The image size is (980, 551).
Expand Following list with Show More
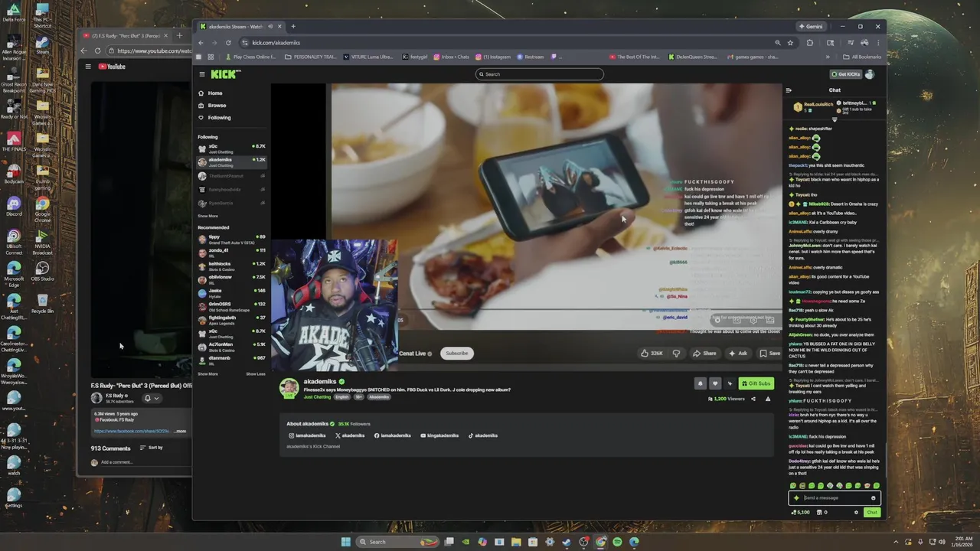tap(207, 216)
